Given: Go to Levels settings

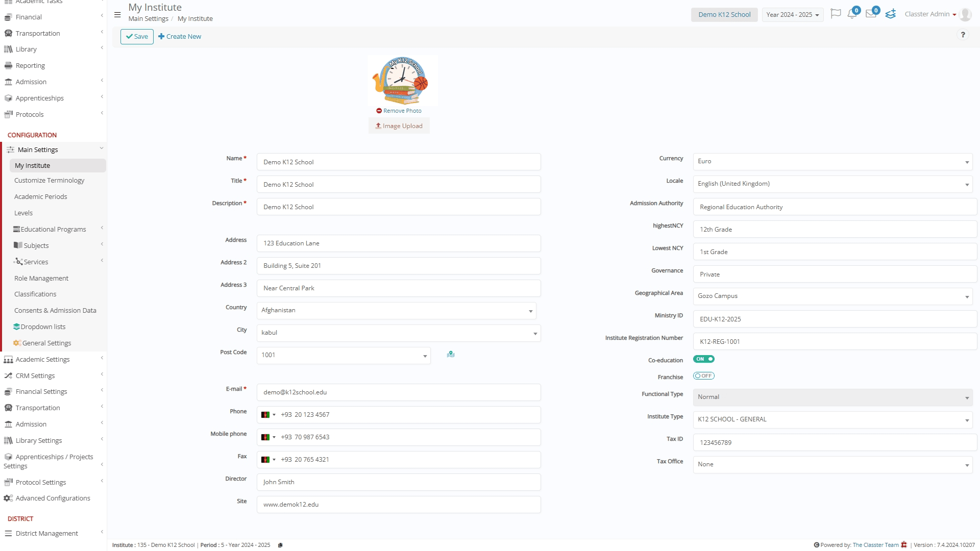Looking at the screenshot, I should [x=23, y=213].
